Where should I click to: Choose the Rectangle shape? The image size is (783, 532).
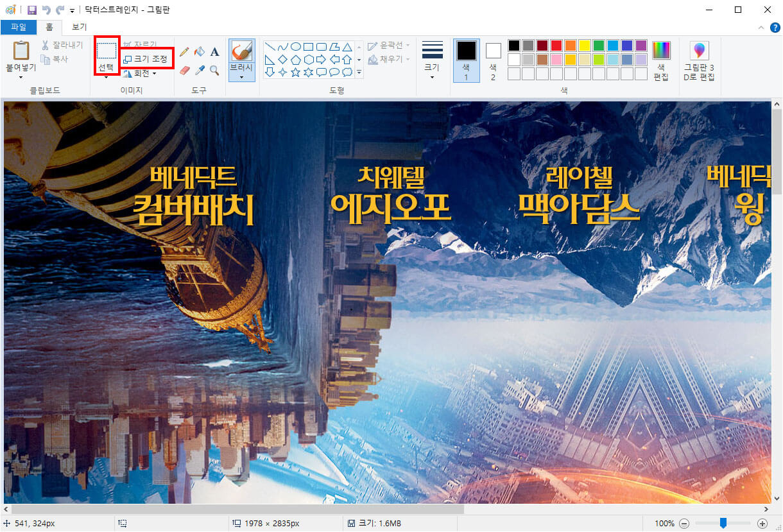click(x=309, y=47)
